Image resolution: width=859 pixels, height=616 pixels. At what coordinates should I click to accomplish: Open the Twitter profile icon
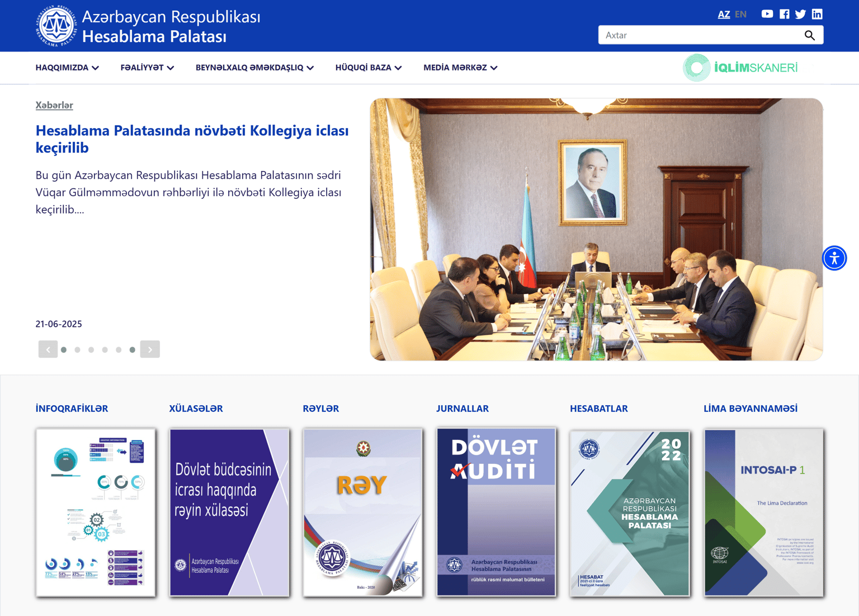coord(800,14)
